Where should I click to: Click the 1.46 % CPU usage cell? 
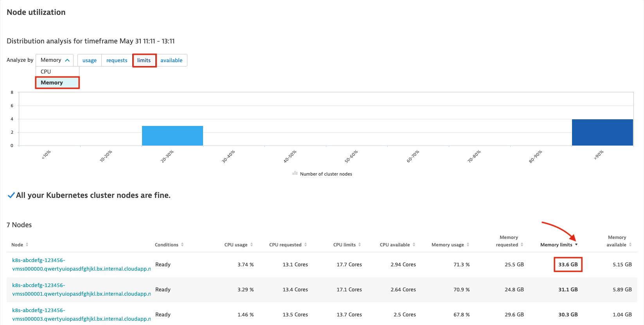coord(246,314)
